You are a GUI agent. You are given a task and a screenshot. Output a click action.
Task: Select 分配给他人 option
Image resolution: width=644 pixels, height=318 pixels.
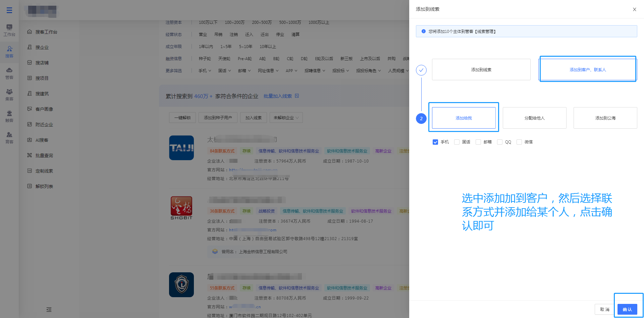click(x=535, y=118)
